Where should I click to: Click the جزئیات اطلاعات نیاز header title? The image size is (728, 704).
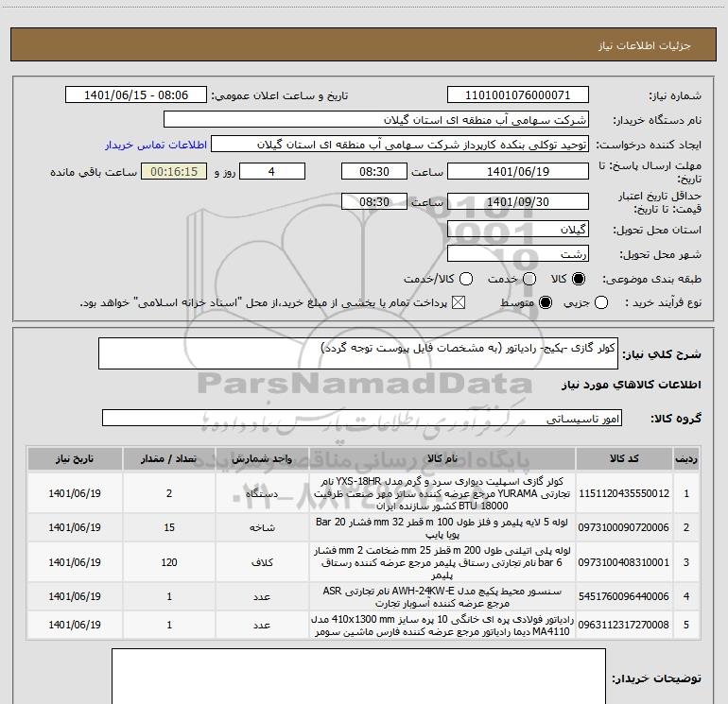click(x=645, y=45)
